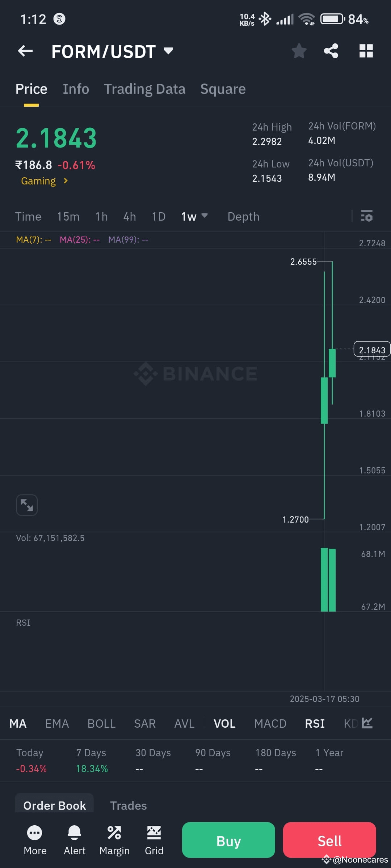Expand chart to fullscreen view
This screenshot has width=391, height=868.
coord(27,505)
